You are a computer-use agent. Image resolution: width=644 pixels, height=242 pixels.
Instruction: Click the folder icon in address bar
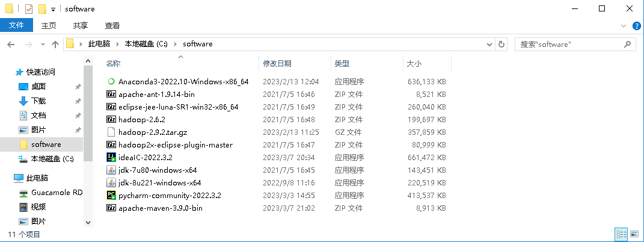point(70,44)
